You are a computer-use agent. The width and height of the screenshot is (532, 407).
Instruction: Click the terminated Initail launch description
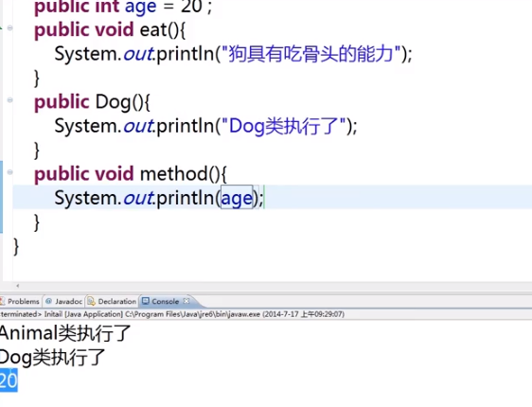coord(172,314)
